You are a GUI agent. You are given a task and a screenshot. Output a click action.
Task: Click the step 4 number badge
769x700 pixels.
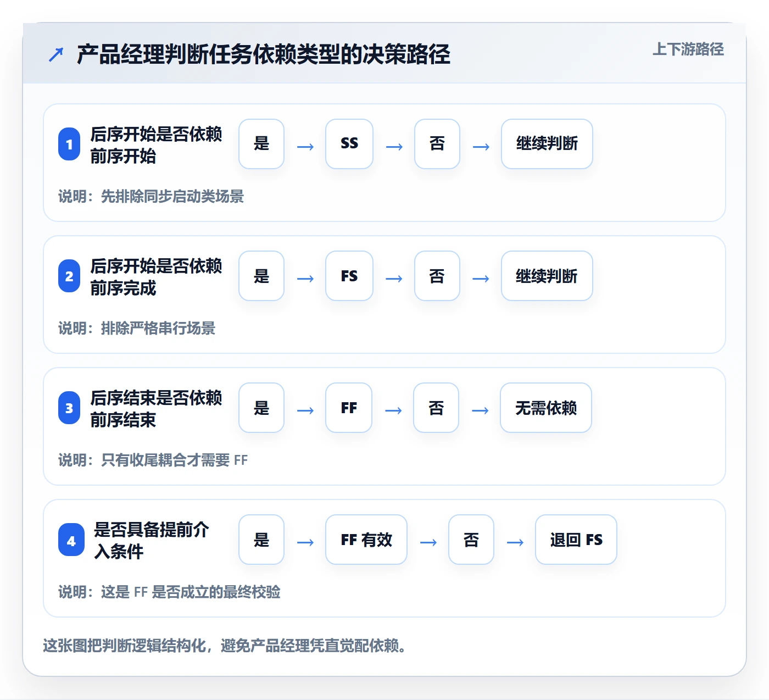click(x=71, y=540)
